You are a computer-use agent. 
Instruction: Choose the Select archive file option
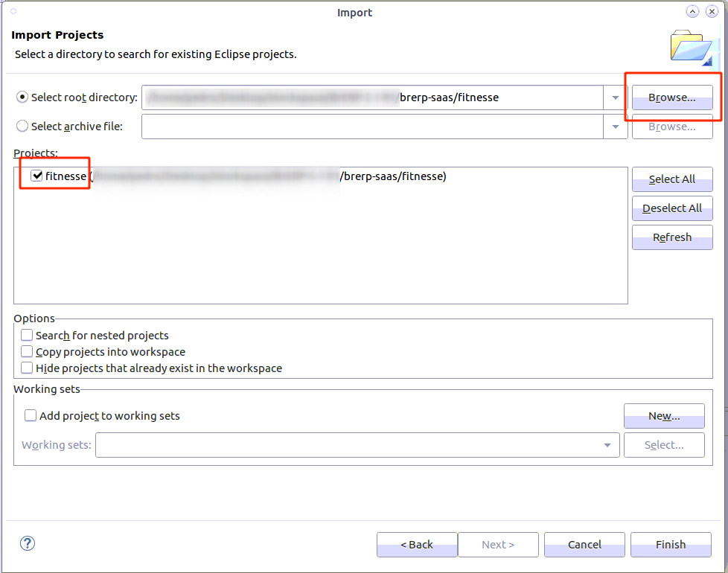pyautogui.click(x=22, y=127)
